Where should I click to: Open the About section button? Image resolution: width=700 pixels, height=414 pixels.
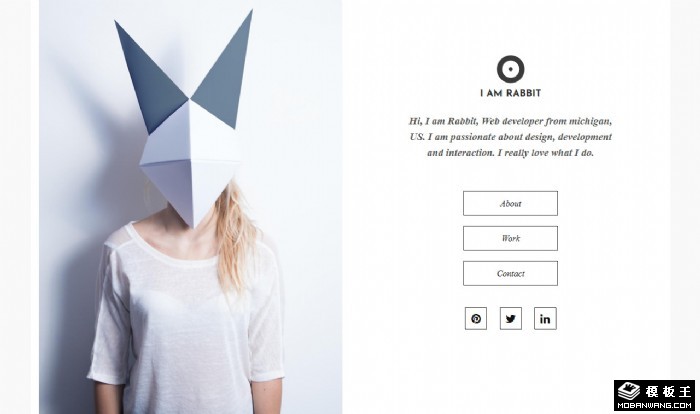coord(510,203)
